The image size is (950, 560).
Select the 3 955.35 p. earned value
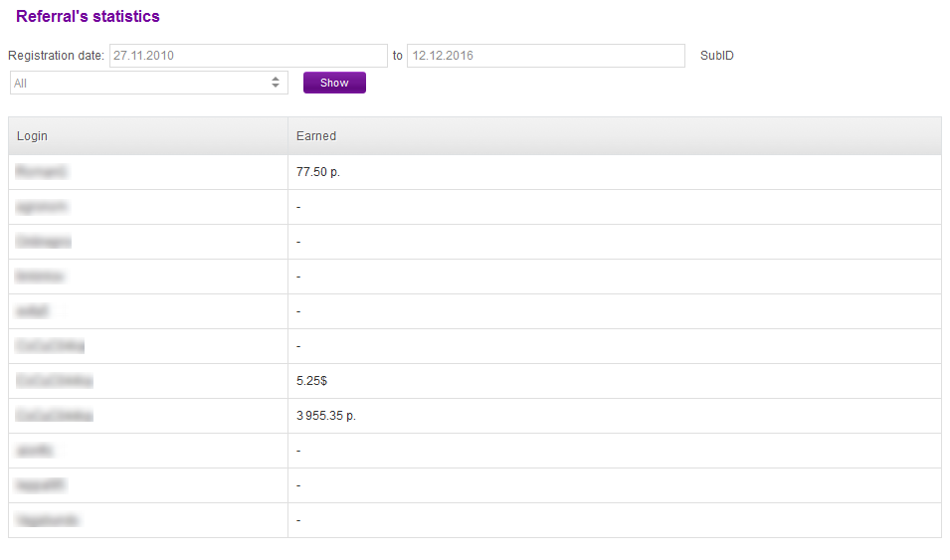pyautogui.click(x=326, y=416)
